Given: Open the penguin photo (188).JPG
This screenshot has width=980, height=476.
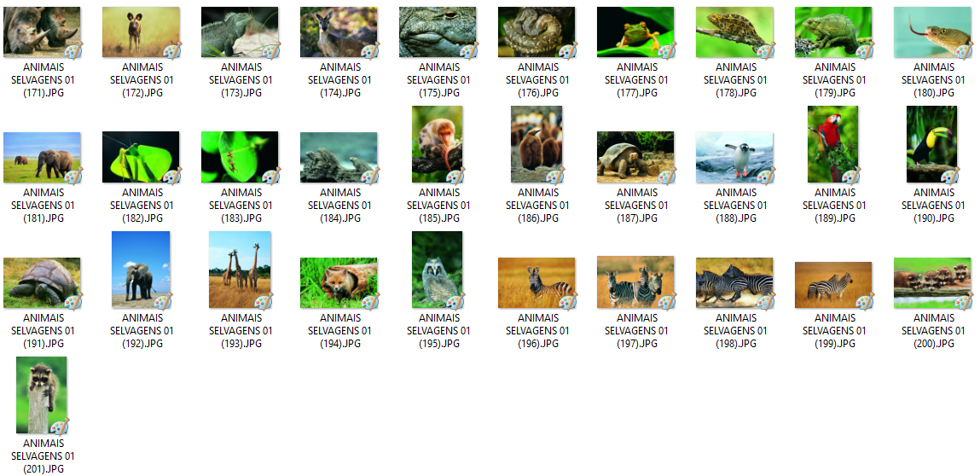Looking at the screenshot, I should 734,158.
